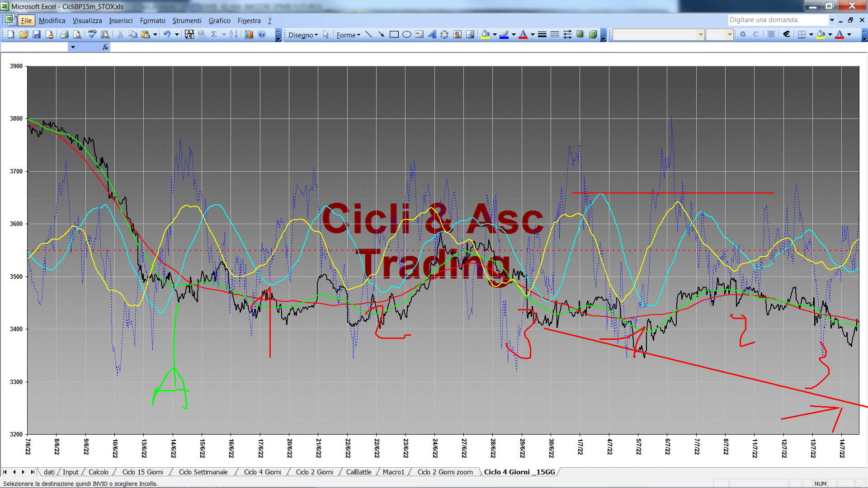The width and height of the screenshot is (868, 488).
Task: Open the Strumenti menu
Action: coord(187,21)
